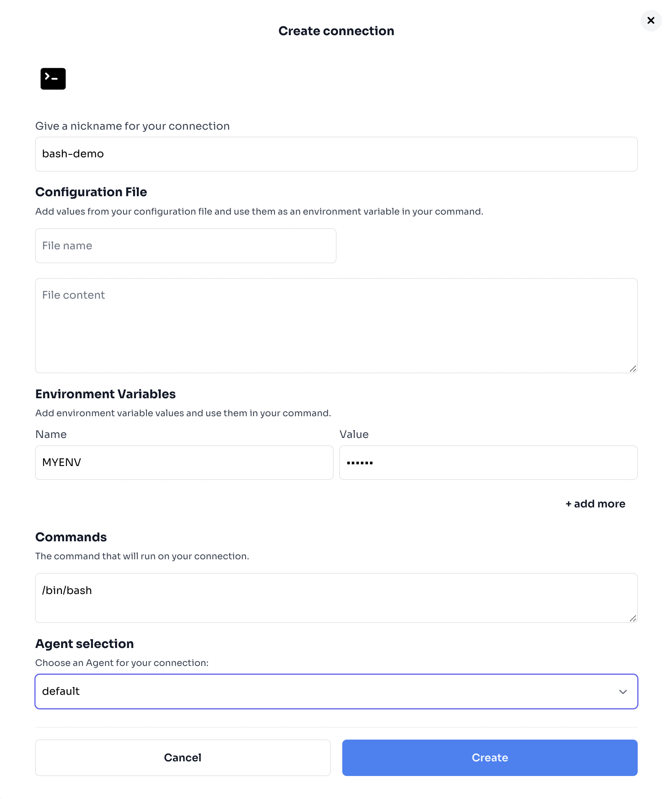
Task: Close the Create connection dialog
Action: pos(651,20)
